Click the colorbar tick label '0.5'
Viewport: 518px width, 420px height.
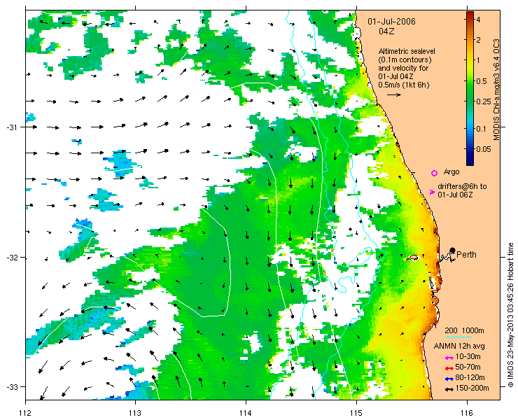[x=482, y=81]
